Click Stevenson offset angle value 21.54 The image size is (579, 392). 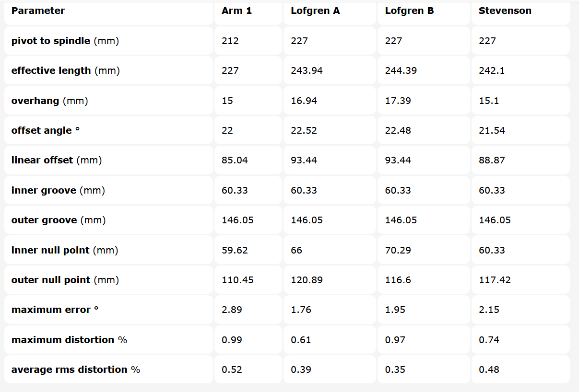[x=492, y=130]
